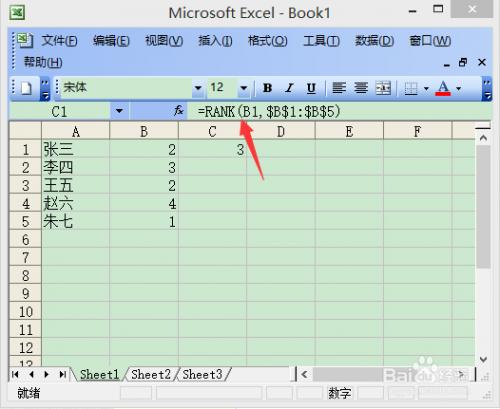
Task: Click the red font color button
Action: point(443,88)
